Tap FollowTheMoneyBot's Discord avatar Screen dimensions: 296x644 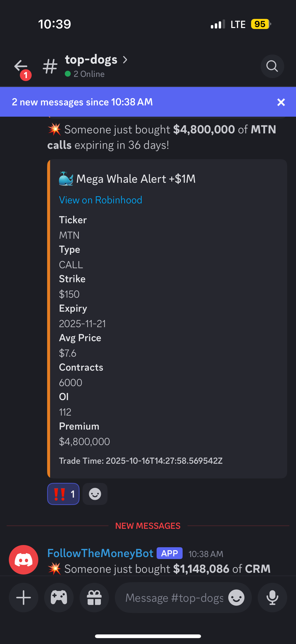24,560
